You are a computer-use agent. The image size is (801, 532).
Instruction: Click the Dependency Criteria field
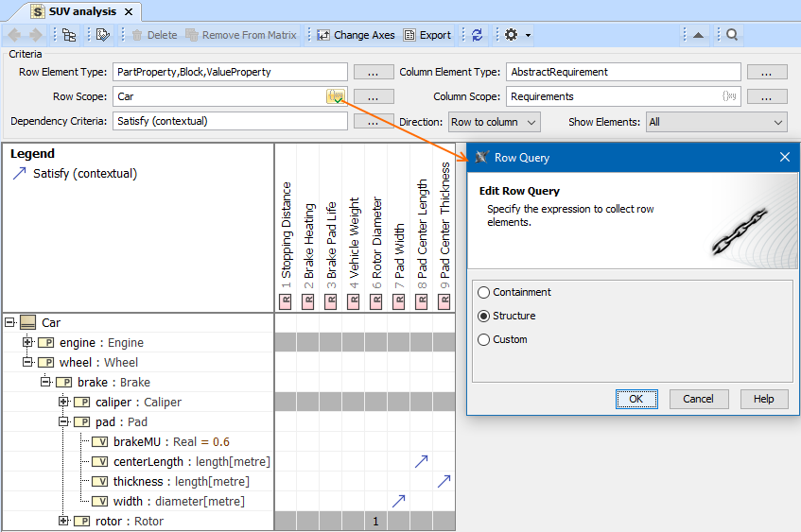click(230, 121)
